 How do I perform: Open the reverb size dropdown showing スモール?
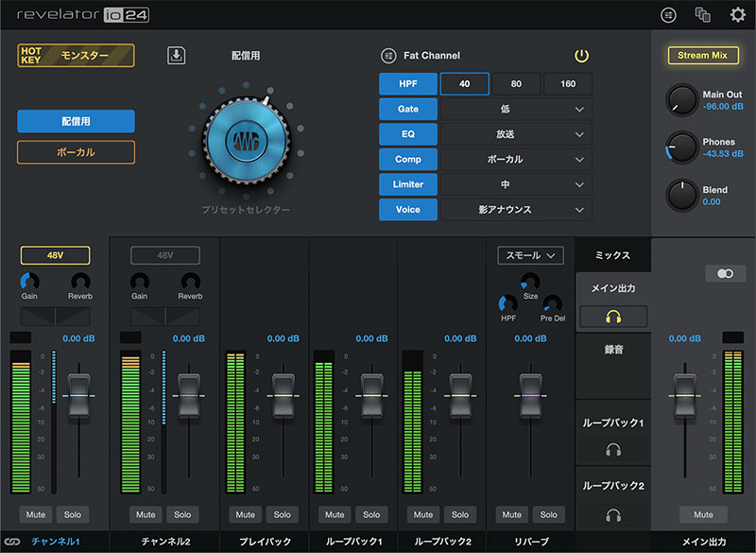point(530,255)
